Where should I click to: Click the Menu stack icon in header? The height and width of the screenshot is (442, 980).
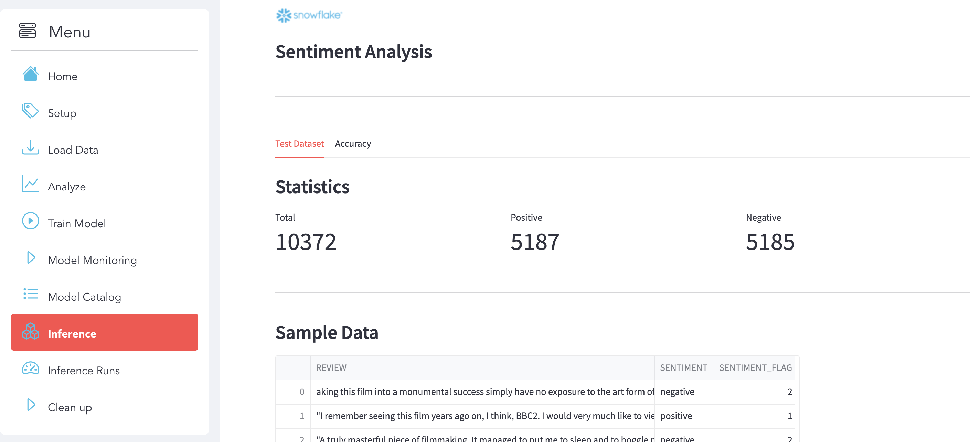point(28,31)
